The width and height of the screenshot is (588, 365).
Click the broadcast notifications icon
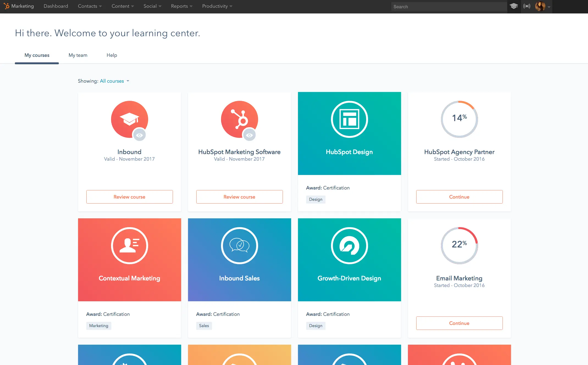coord(527,6)
